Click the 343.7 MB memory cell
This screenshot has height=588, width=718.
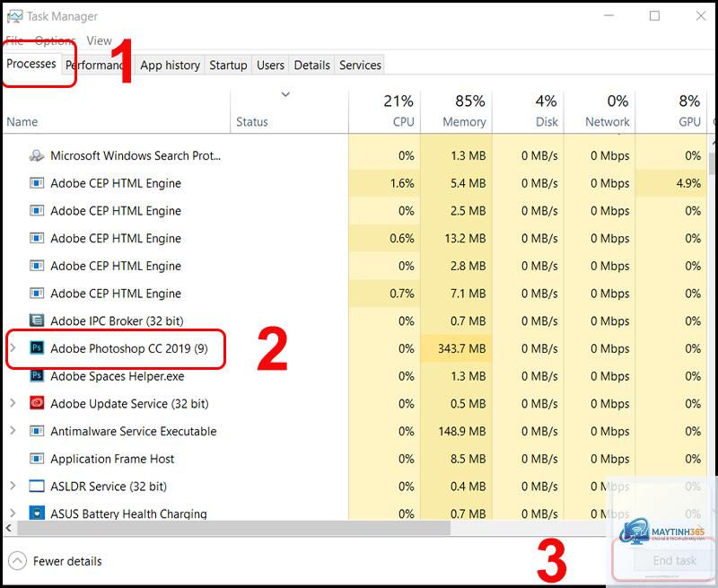click(456, 348)
